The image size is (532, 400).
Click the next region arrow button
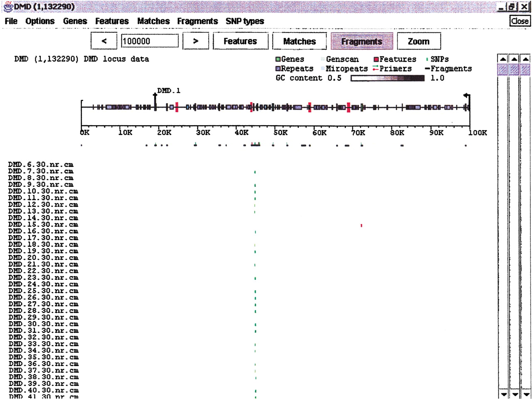(195, 41)
